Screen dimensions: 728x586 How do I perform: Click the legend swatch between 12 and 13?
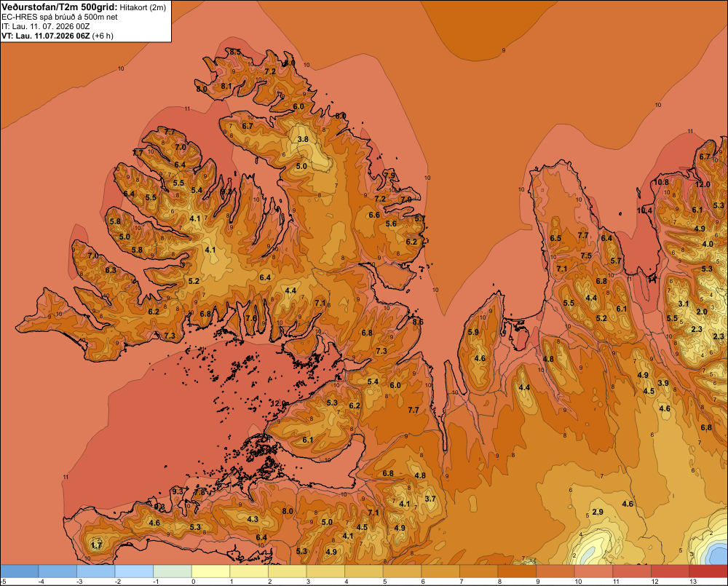670,571
